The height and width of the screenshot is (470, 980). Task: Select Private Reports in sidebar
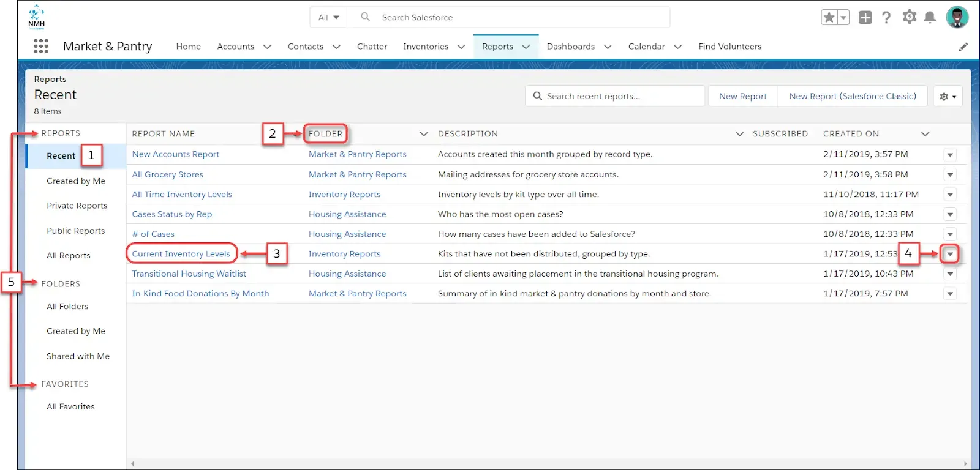click(x=77, y=206)
